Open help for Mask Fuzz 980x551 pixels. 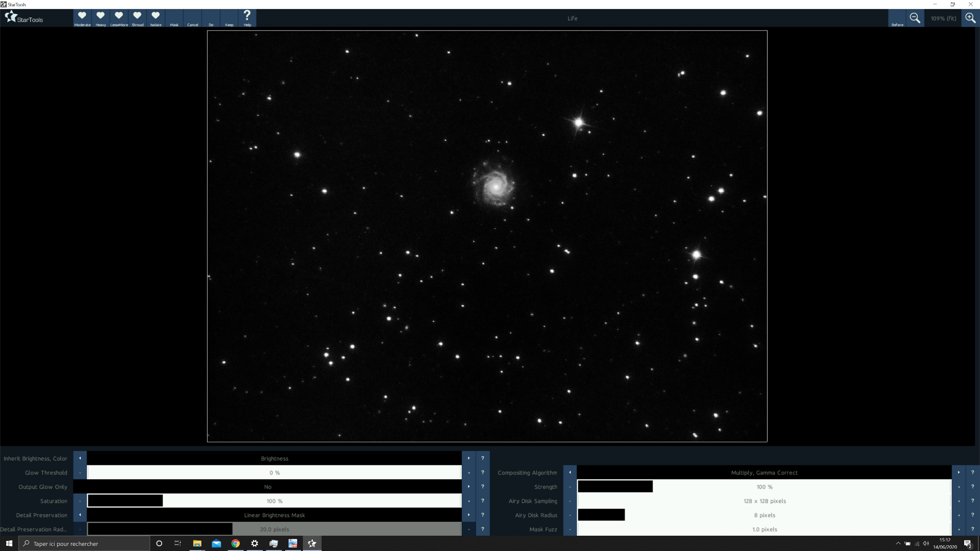click(x=972, y=529)
